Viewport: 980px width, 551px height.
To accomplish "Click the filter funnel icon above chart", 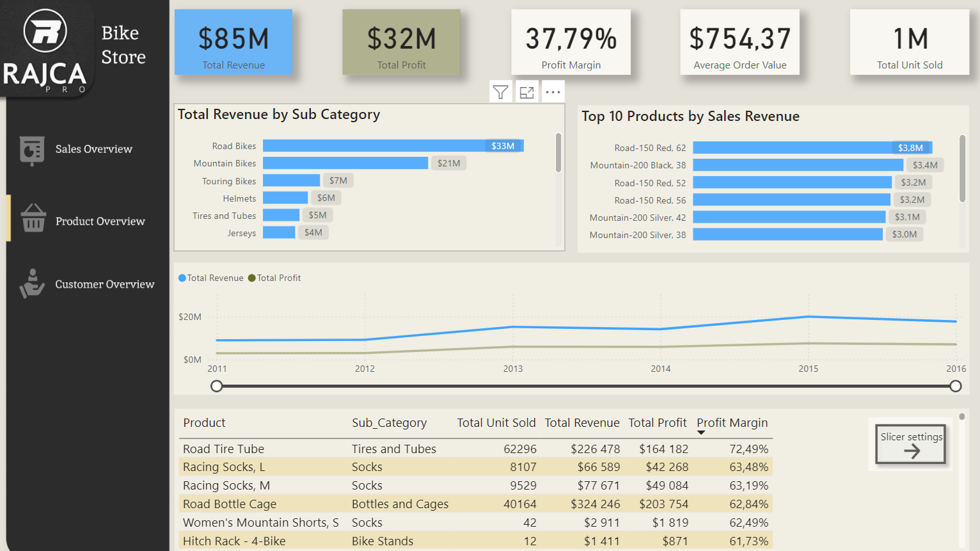I will click(500, 92).
